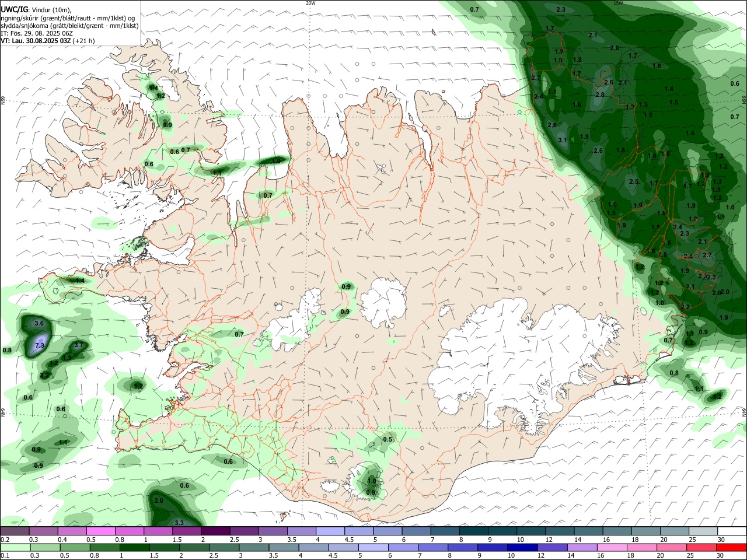Click the 3.3 precipitation value on the map
Screen dimensions: 747x560
179,523
